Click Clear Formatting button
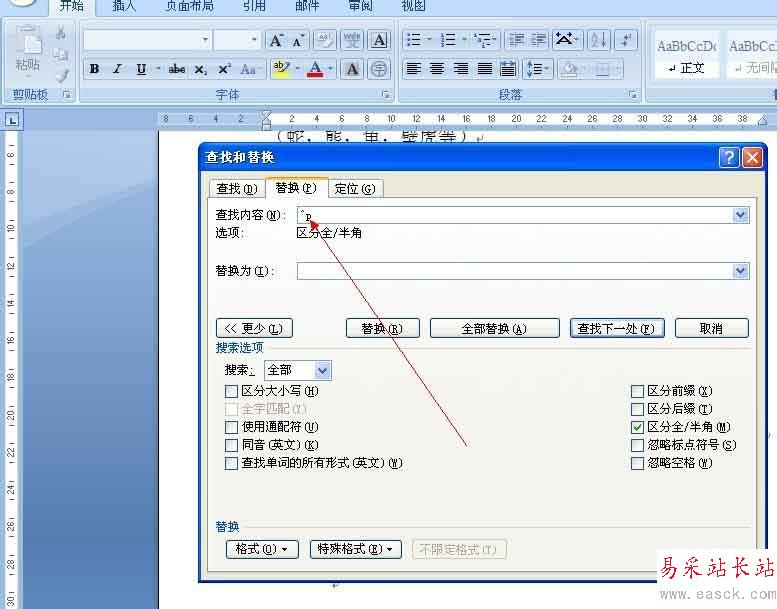 324,40
